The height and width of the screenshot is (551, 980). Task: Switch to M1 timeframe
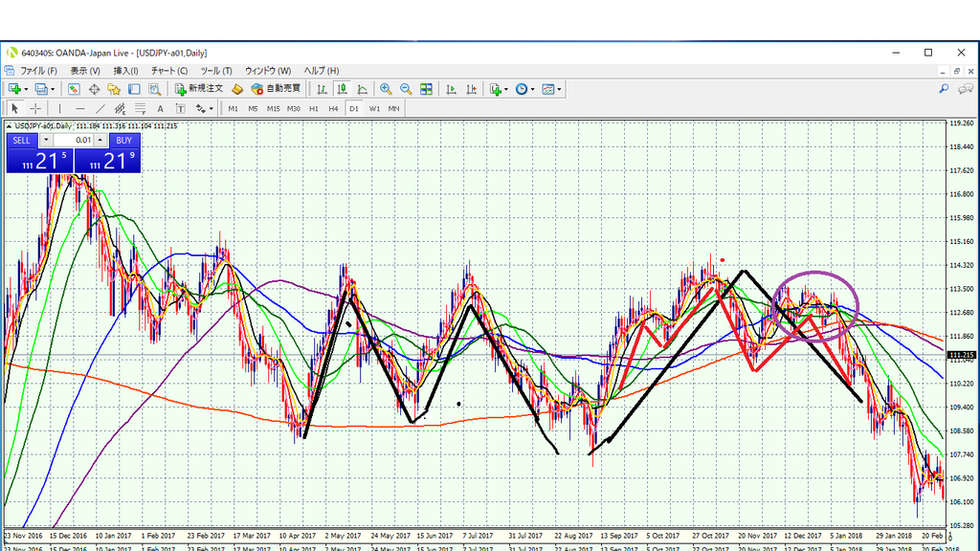(x=234, y=109)
